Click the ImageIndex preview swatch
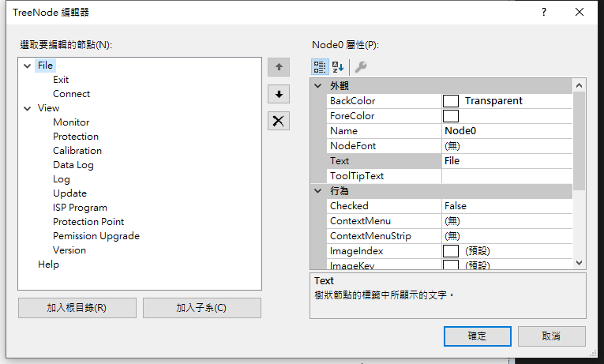604x364 pixels. coord(451,251)
